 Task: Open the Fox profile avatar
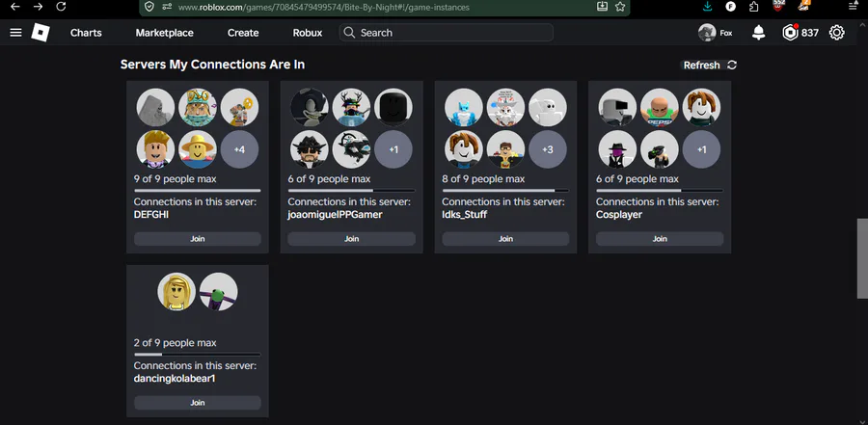click(x=707, y=33)
